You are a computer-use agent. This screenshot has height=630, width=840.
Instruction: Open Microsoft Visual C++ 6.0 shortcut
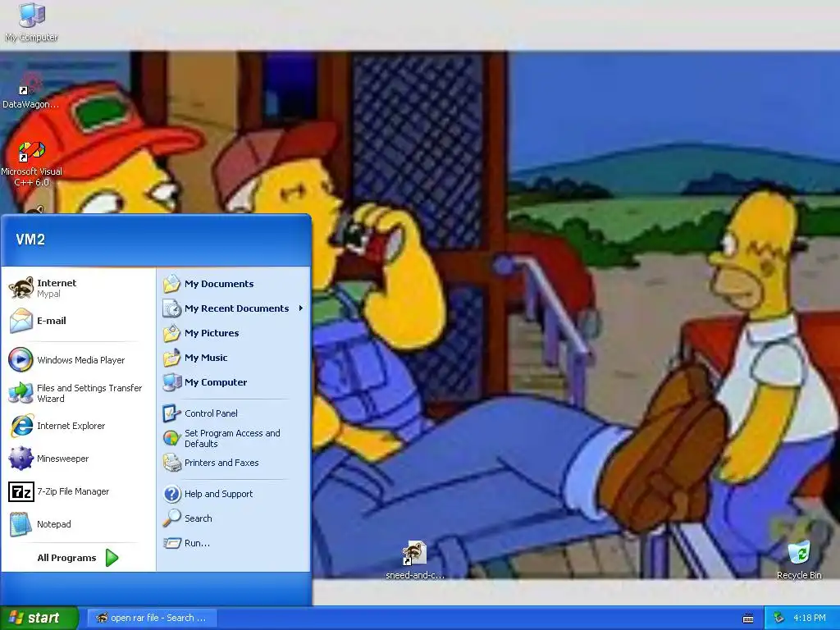[x=32, y=163]
